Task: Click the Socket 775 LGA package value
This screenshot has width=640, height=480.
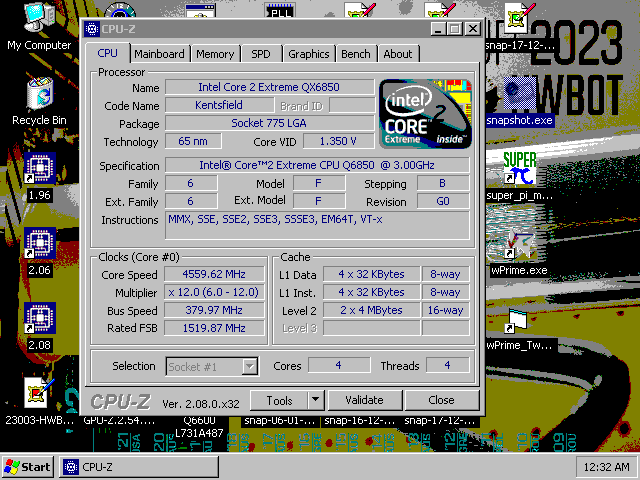Action: tap(269, 123)
